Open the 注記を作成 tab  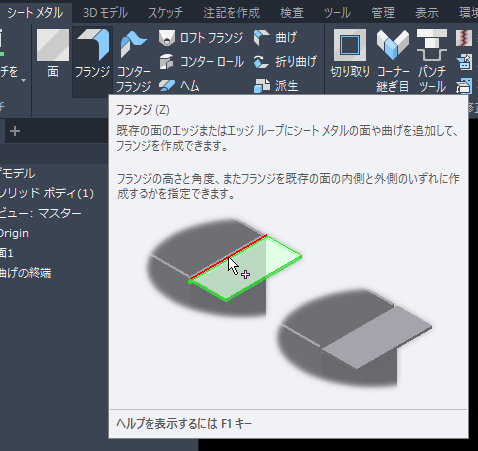click(x=231, y=13)
